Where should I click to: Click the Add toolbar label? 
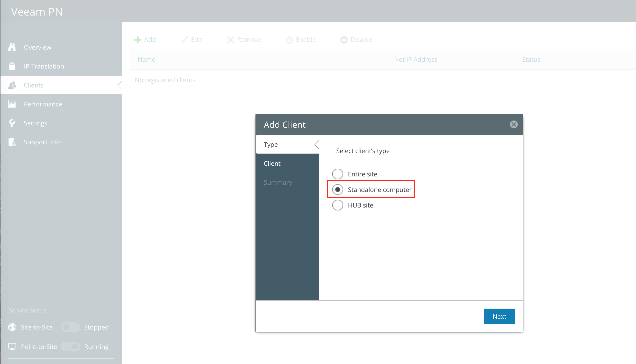pos(150,40)
